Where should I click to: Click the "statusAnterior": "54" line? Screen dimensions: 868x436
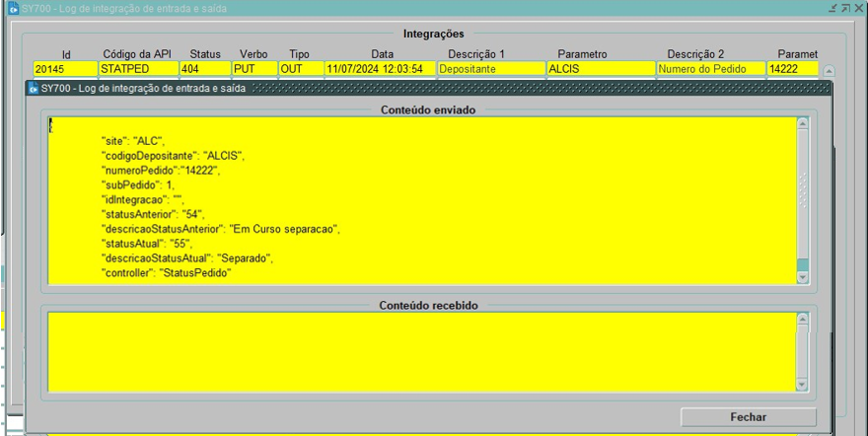153,214
